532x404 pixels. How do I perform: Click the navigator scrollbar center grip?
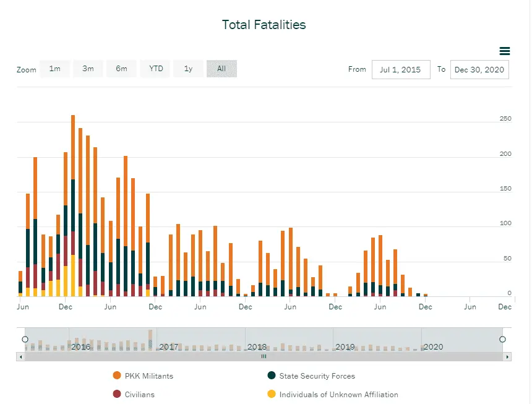coord(264,357)
